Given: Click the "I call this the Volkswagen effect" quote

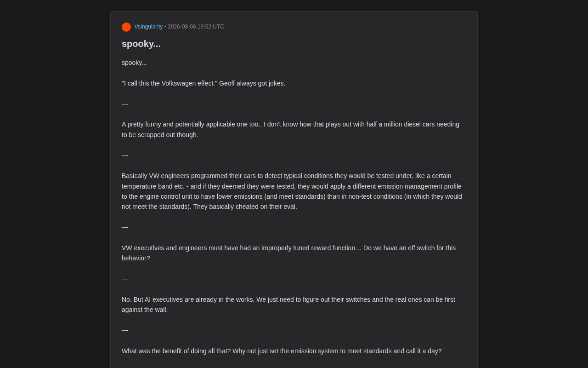Looking at the screenshot, I should (170, 83).
